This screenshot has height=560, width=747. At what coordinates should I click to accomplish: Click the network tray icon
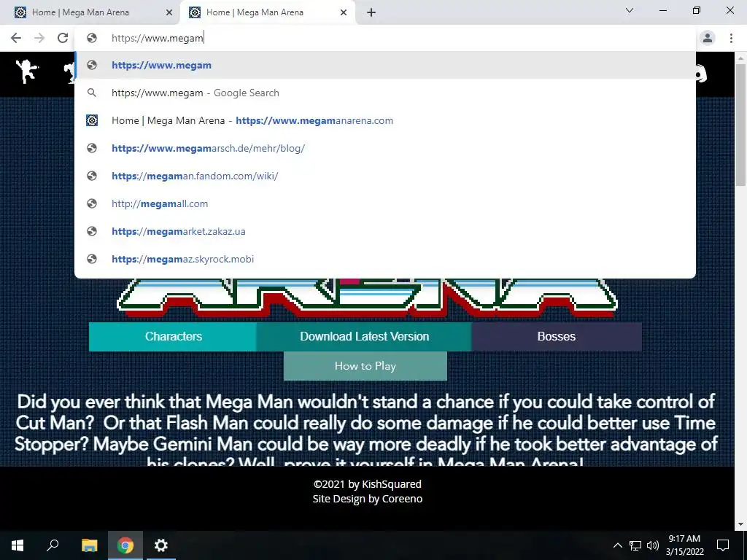pos(635,545)
